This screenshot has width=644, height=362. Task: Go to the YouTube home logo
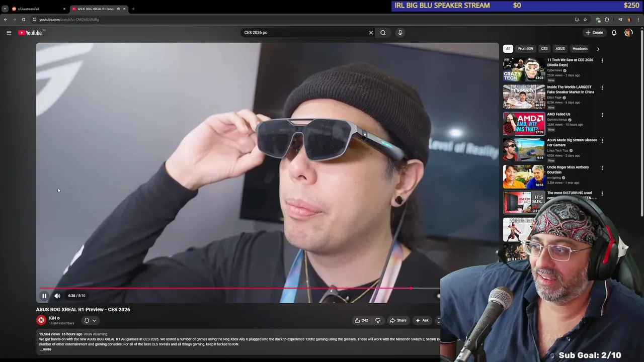30,33
